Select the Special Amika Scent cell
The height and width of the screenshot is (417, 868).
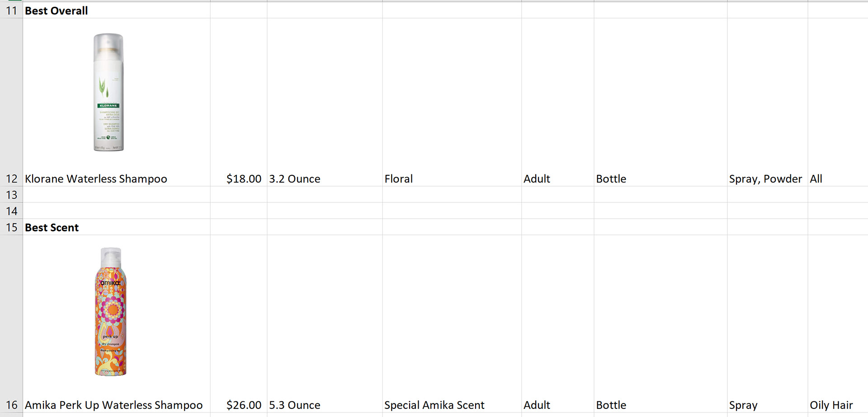click(x=452, y=405)
